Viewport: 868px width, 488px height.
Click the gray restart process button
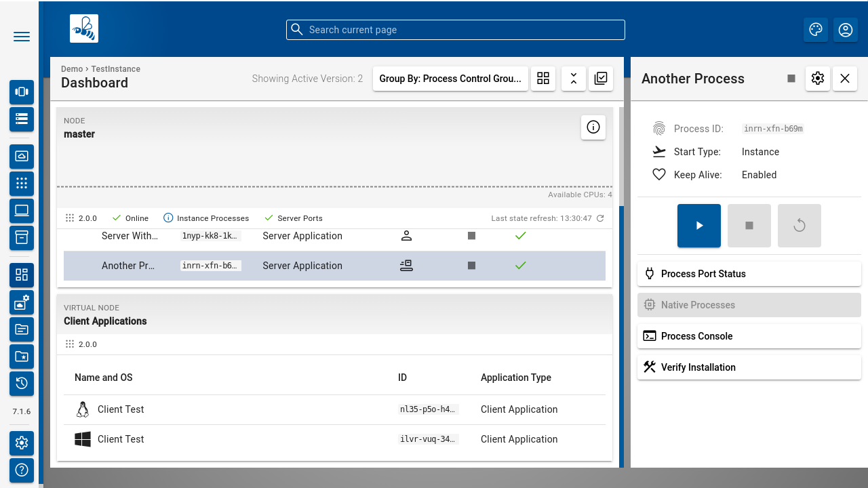pyautogui.click(x=800, y=226)
